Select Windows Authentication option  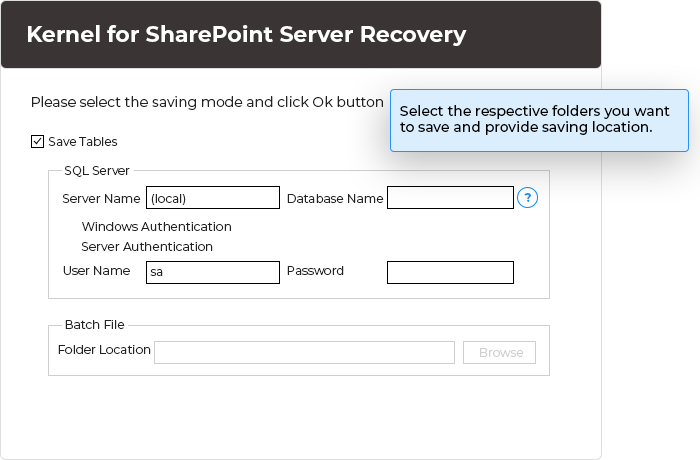(x=156, y=227)
